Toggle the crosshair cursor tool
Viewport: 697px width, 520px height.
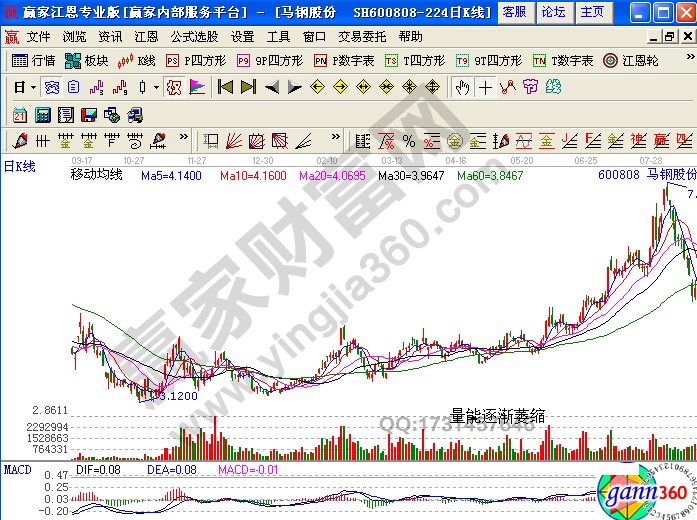(485, 87)
